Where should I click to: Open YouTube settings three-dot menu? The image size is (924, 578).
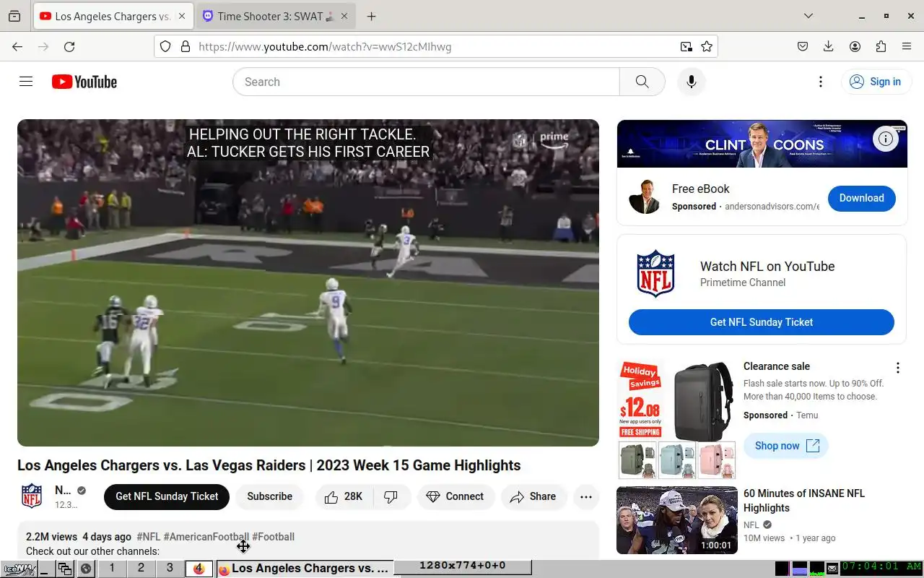pyautogui.click(x=820, y=82)
